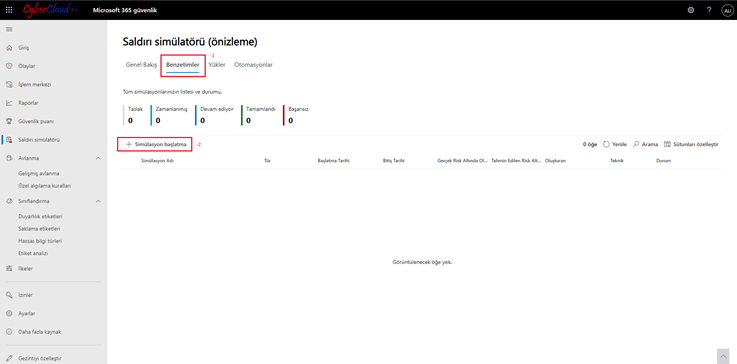Screen dimensions: 737x364
Task: Open Saklama etiketleri
Action: (x=39, y=229)
